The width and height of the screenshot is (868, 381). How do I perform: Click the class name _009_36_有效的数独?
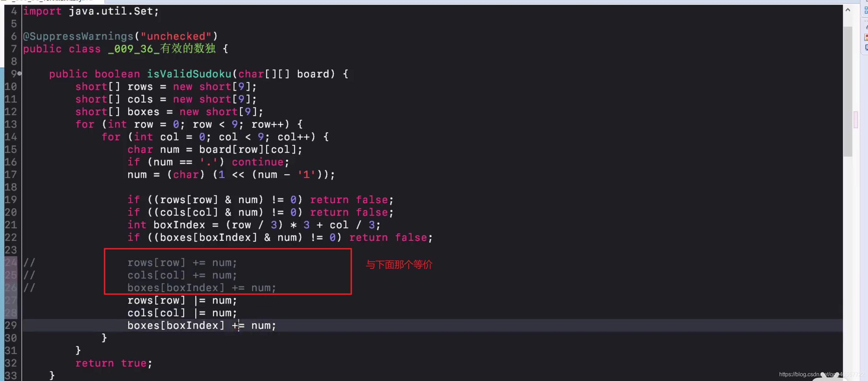(x=161, y=49)
